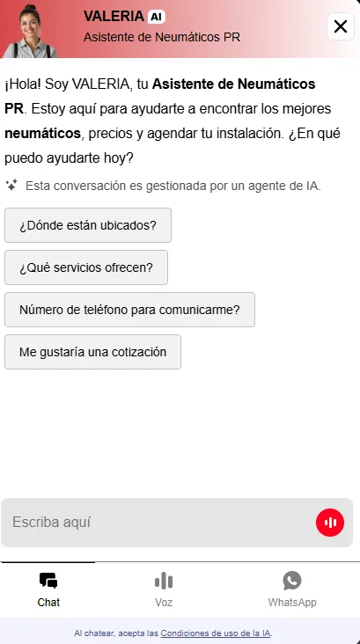Open voice mode via Voz bars icon
360x644 pixels.
point(164,582)
